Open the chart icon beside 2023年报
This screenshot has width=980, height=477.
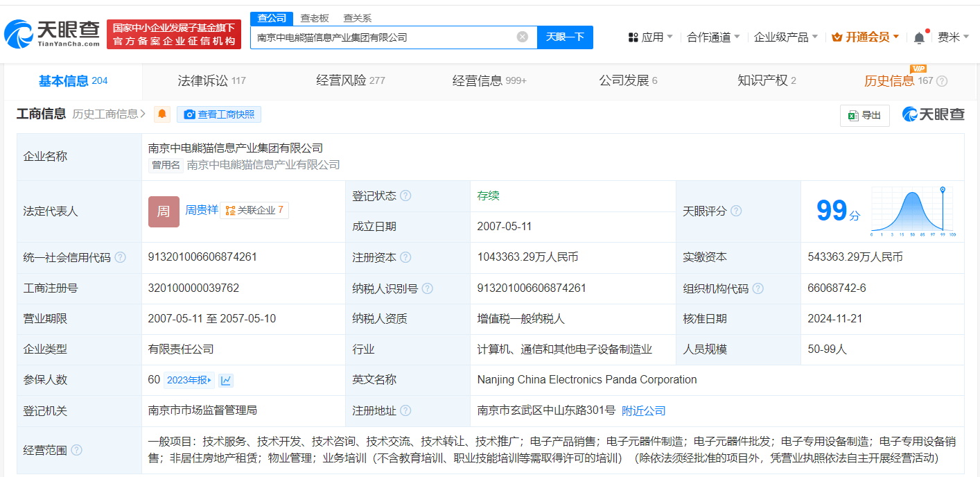pyautogui.click(x=225, y=380)
